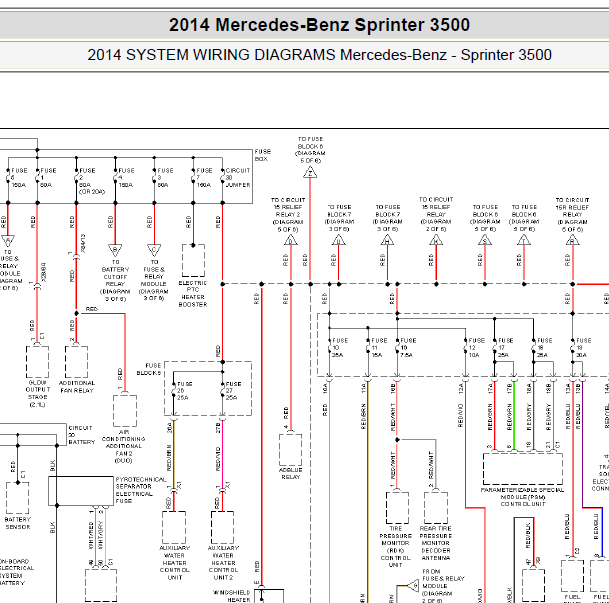Click connector triangle R for circuit 15R relief relay
This screenshot has width=609, height=603.
point(572,240)
